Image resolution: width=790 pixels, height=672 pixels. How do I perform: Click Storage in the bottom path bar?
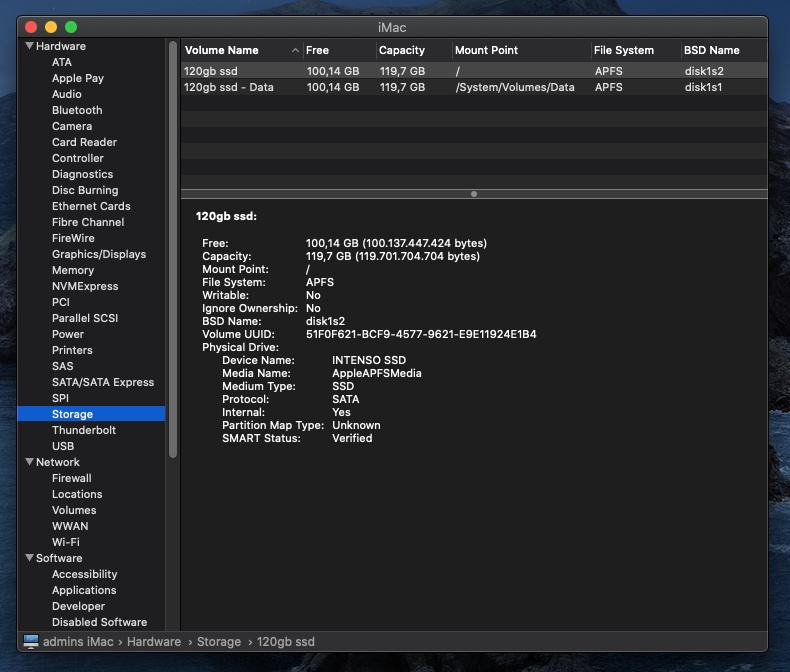click(219, 642)
